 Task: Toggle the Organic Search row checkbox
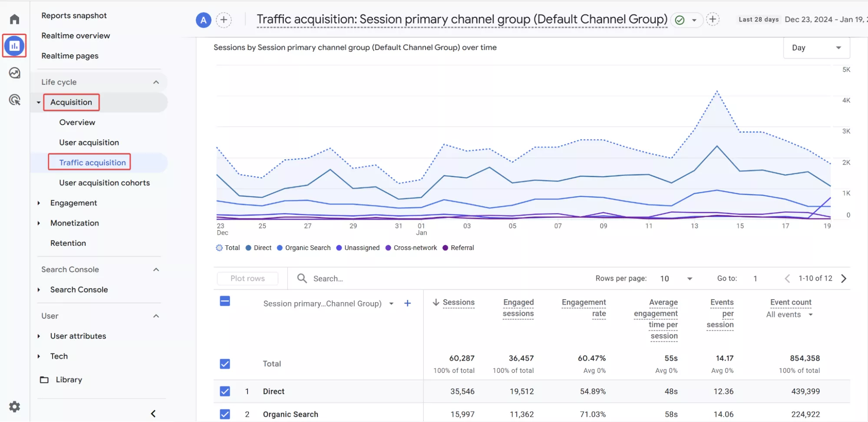[225, 414]
